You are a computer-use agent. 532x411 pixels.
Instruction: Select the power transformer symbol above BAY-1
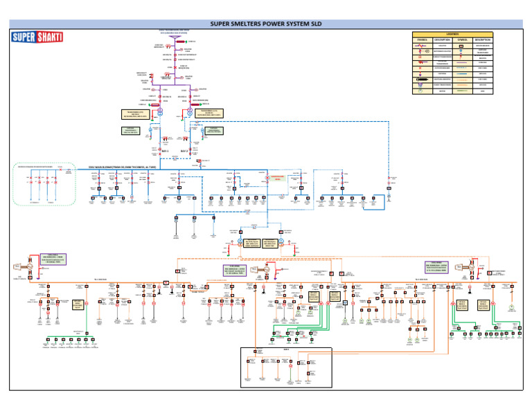click(160, 112)
